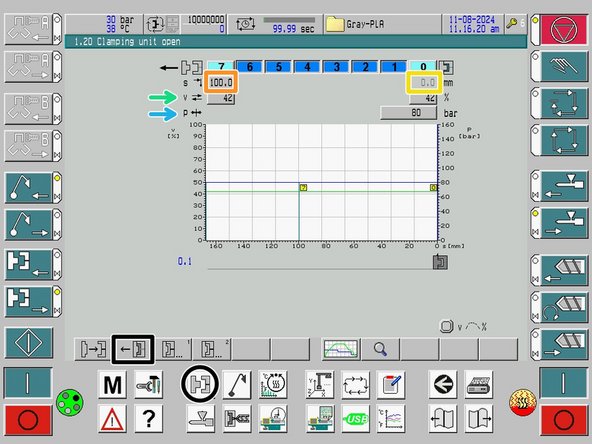Switch to the green curve graphic tab
Image resolution: width=592 pixels, height=444 pixels.
coord(341,349)
